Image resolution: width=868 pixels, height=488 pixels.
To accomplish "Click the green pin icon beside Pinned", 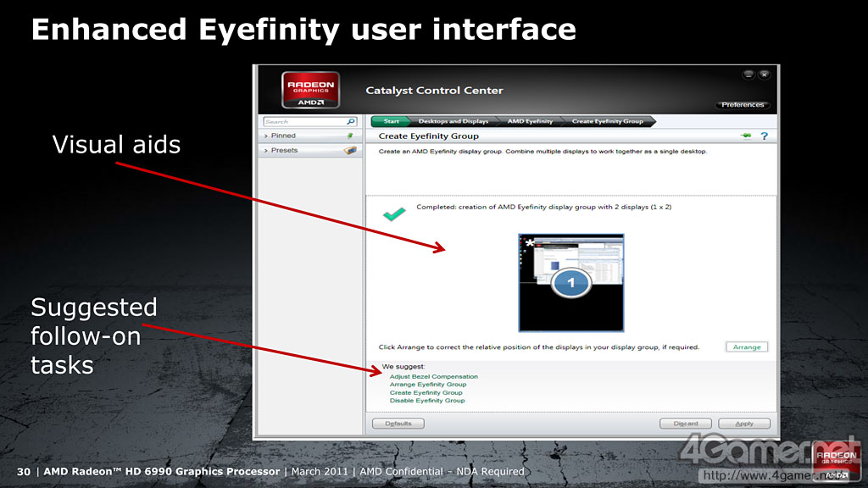I will coord(350,136).
